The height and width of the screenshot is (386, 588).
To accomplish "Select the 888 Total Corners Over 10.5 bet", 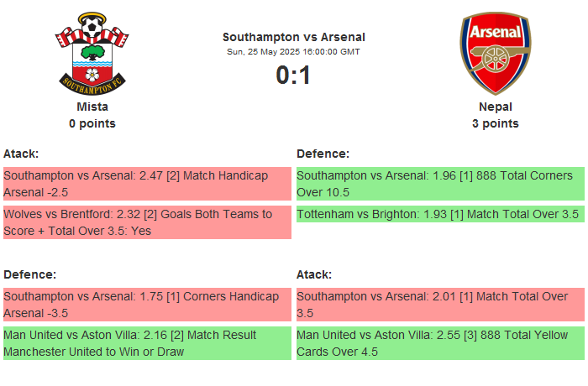I will coord(439,184).
